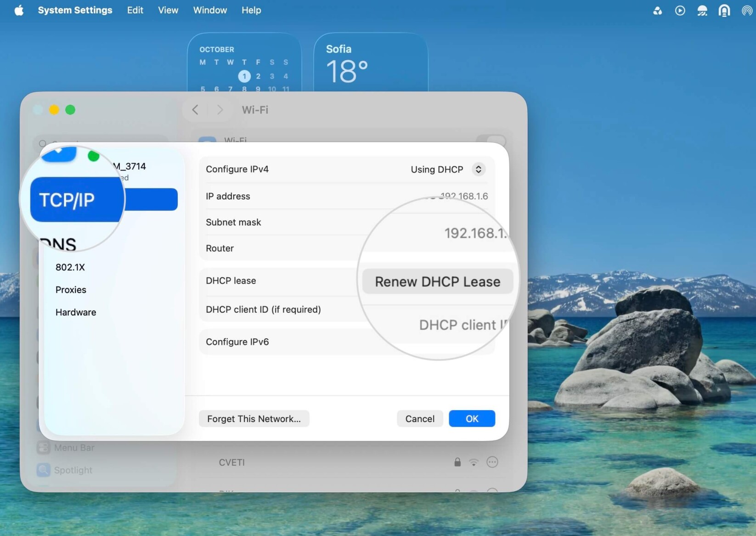Click Forget This Network button

click(x=254, y=419)
